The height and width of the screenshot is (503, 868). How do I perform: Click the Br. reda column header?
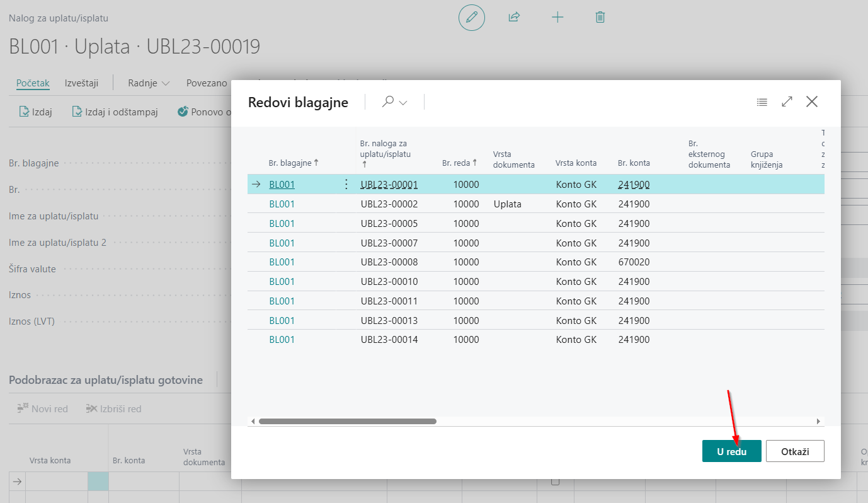click(x=459, y=163)
